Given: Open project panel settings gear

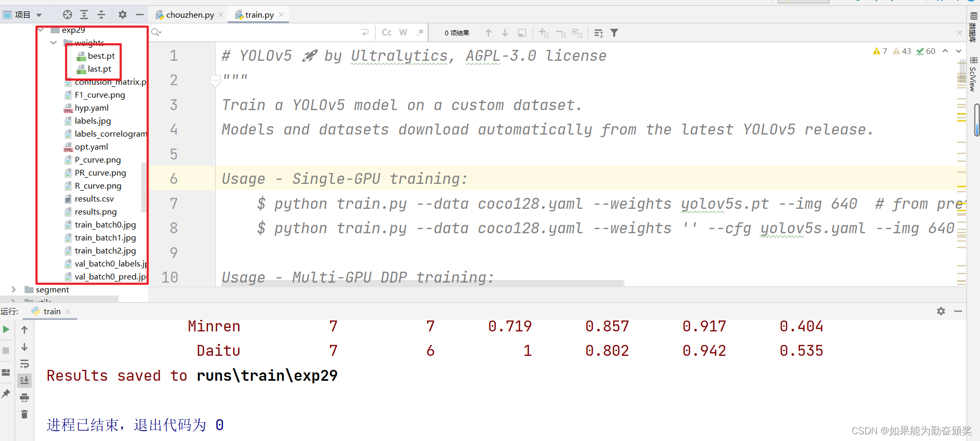Looking at the screenshot, I should tap(123, 15).
